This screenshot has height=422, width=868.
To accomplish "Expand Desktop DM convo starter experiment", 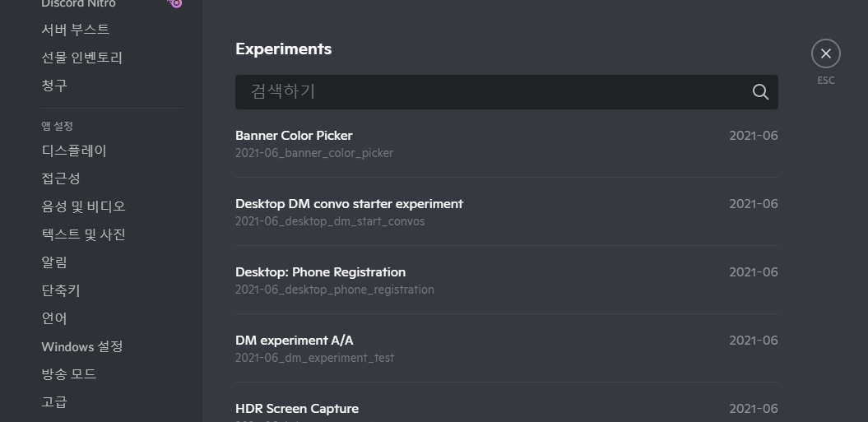I will click(x=507, y=212).
